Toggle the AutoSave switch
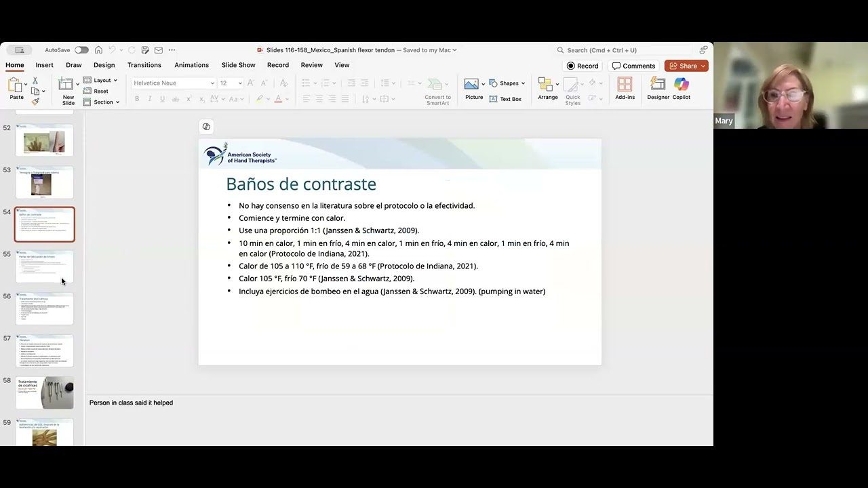The width and height of the screenshot is (868, 488). pyautogui.click(x=81, y=50)
